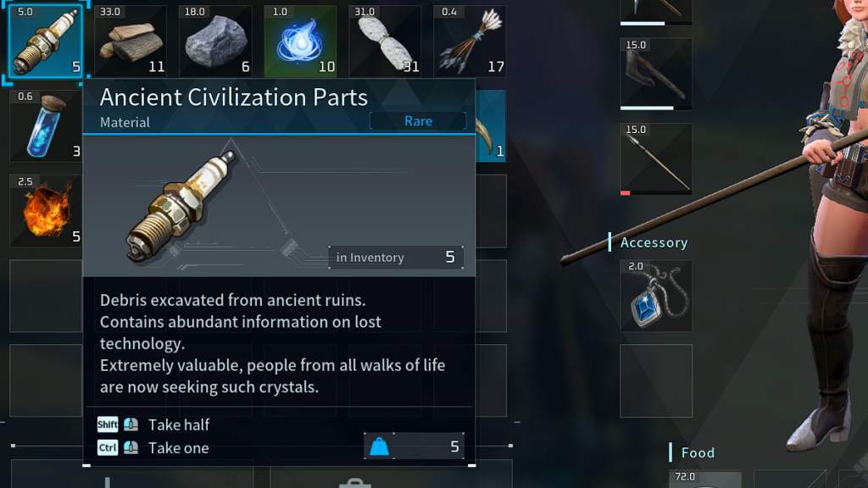Viewport: 868px width, 488px height.
Task: Select the white Fiber bundle slot
Action: (385, 41)
